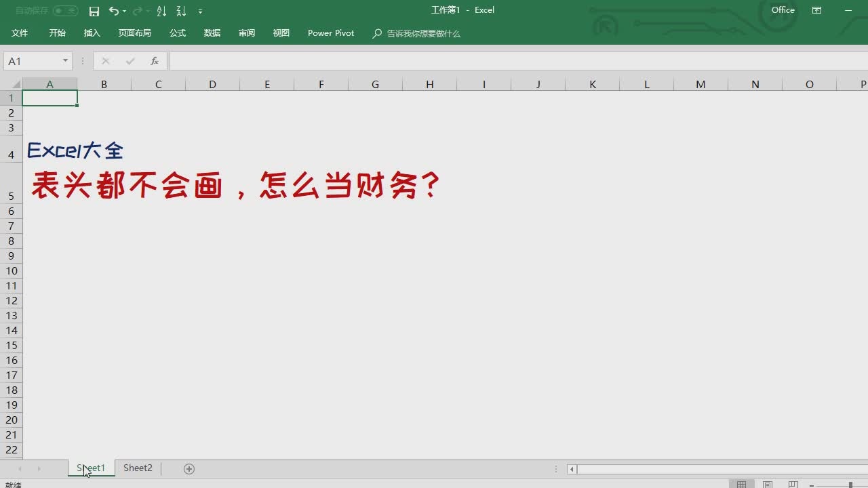The height and width of the screenshot is (488, 868).
Task: Select row 4 header
Action: coord(11,150)
